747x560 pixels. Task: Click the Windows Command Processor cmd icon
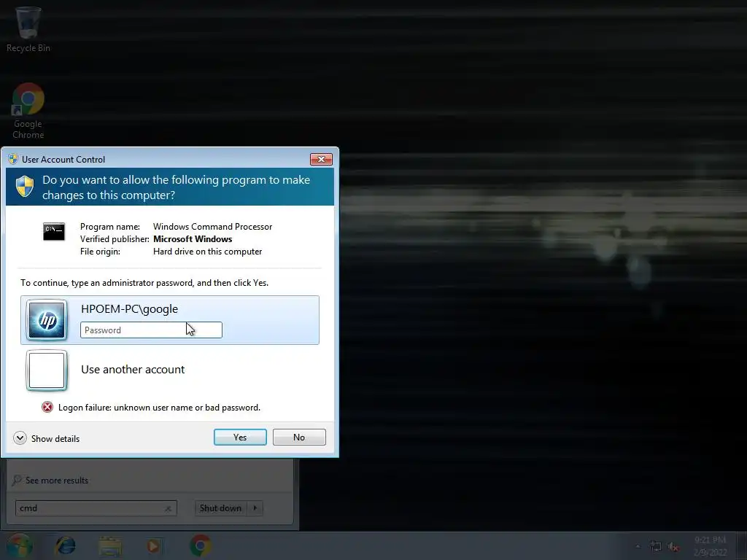click(x=54, y=231)
